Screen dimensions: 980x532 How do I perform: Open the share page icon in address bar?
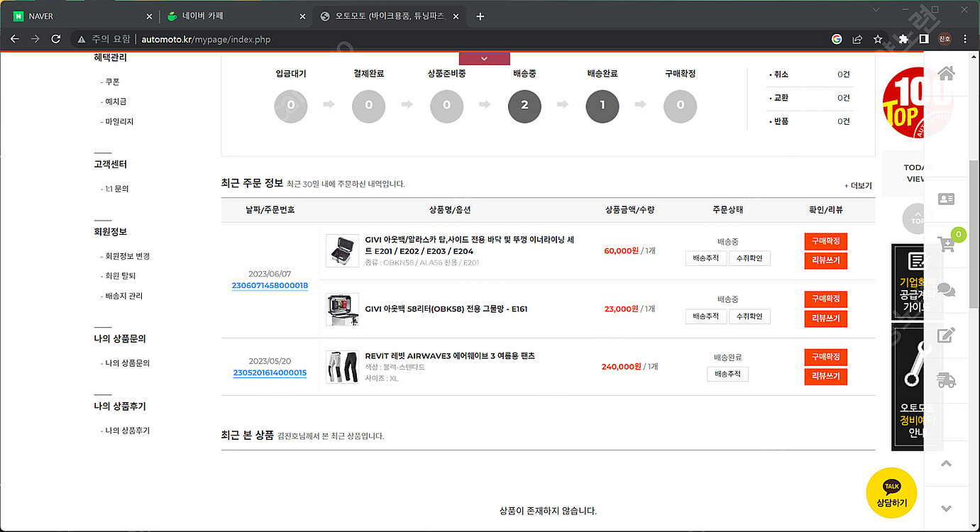tap(857, 39)
